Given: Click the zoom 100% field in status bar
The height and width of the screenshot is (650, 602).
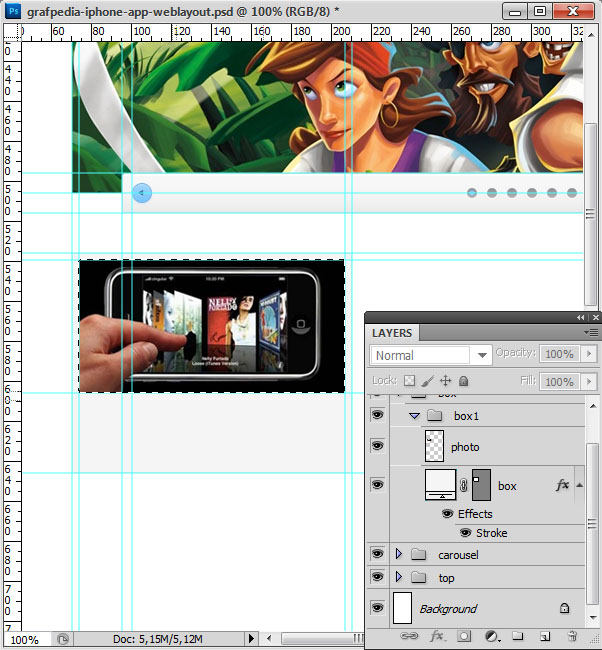Looking at the screenshot, I should tap(27, 639).
